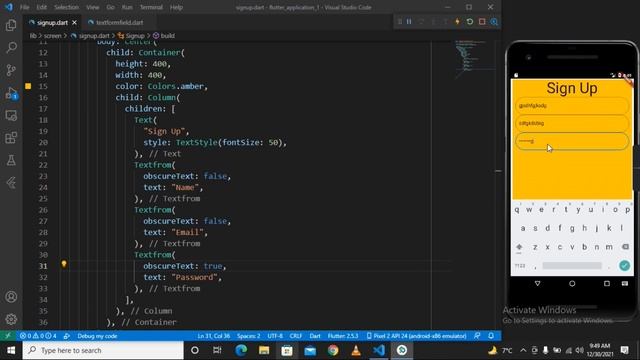Open errors and warnings in status bar
Viewport: 640px width, 360px height.
38,336
